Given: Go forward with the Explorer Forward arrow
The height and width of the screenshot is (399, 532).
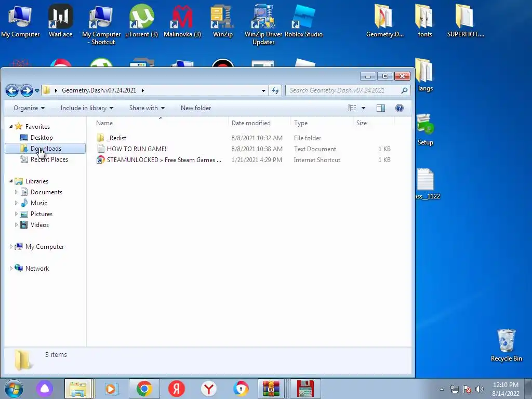Looking at the screenshot, I should point(26,90).
